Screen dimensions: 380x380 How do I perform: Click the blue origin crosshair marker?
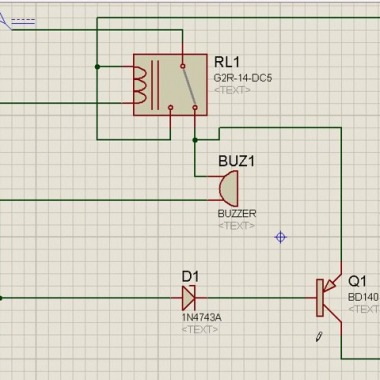point(280,237)
